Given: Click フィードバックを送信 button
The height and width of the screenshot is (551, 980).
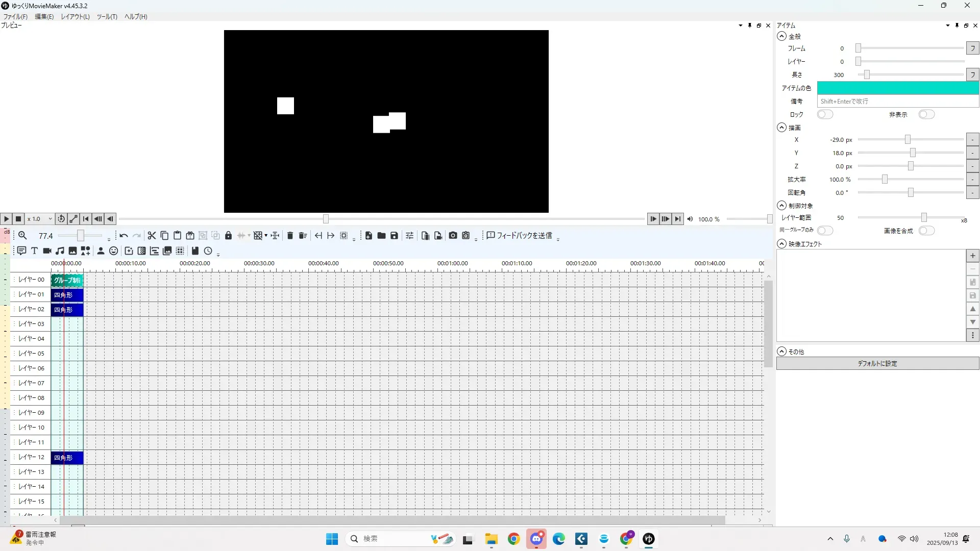Looking at the screenshot, I should coord(519,235).
